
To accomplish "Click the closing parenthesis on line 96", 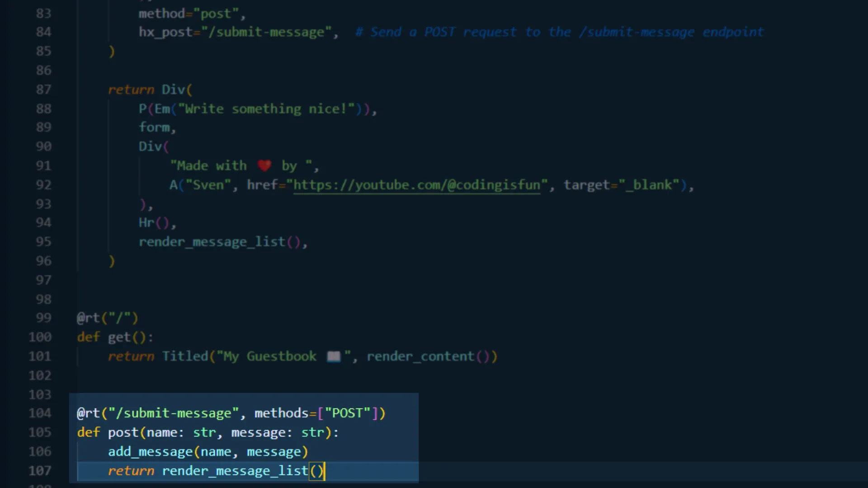I will coord(112,261).
